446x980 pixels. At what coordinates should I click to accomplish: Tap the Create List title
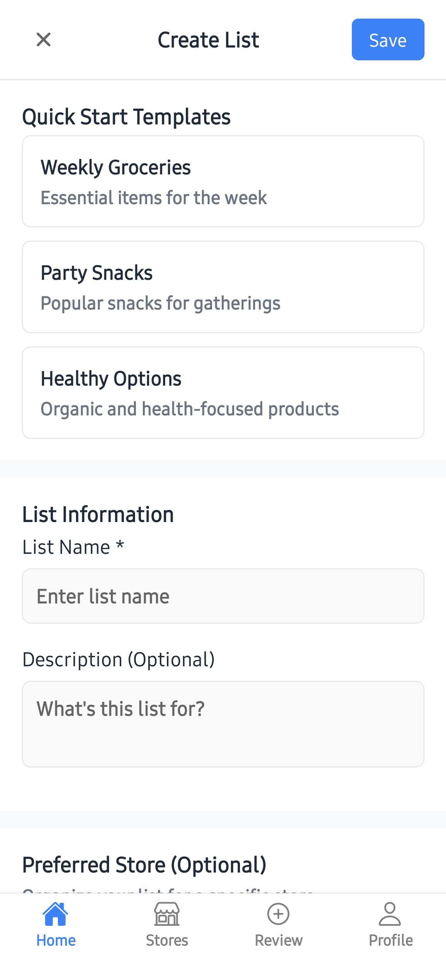coord(208,39)
